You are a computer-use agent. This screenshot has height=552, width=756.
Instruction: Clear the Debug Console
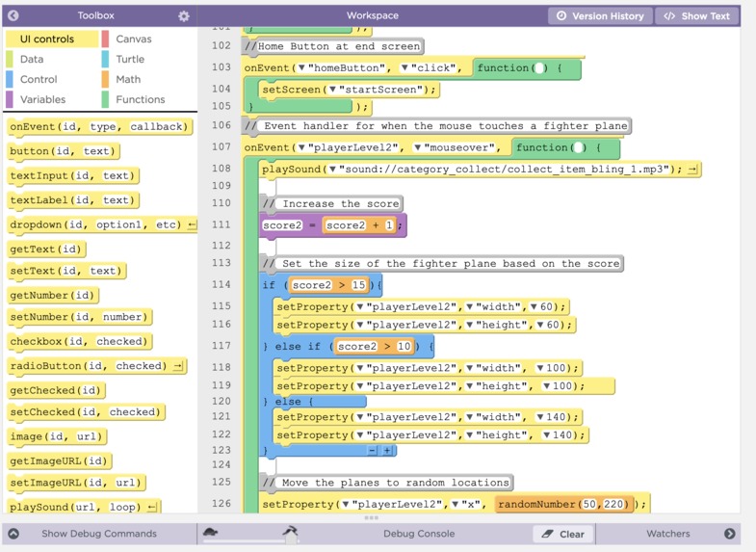[x=563, y=534]
